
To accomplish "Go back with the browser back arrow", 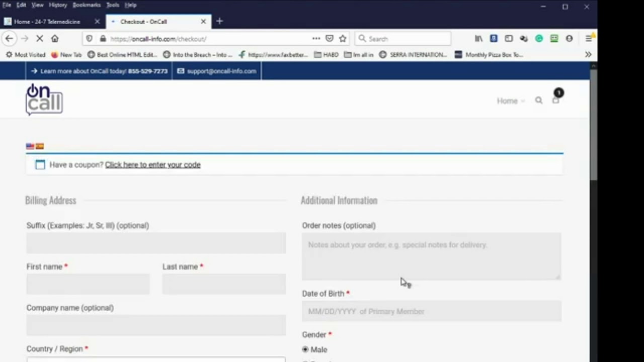I will click(x=9, y=39).
